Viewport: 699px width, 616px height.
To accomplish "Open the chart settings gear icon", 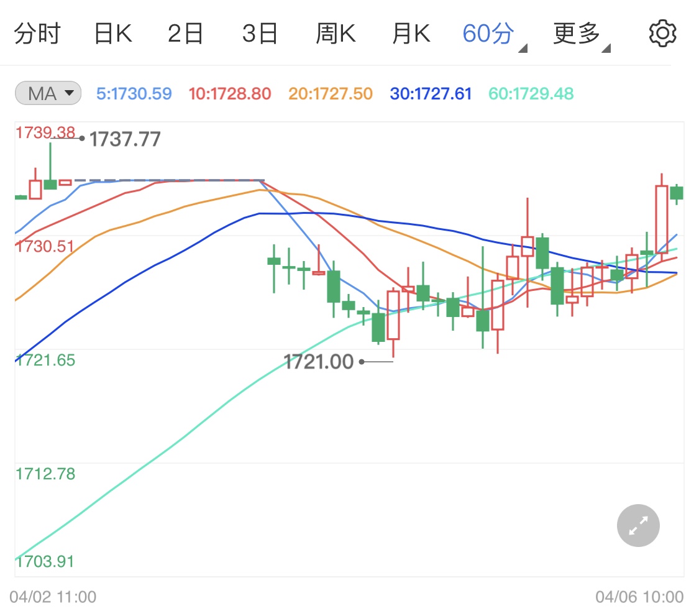I will pyautogui.click(x=662, y=33).
